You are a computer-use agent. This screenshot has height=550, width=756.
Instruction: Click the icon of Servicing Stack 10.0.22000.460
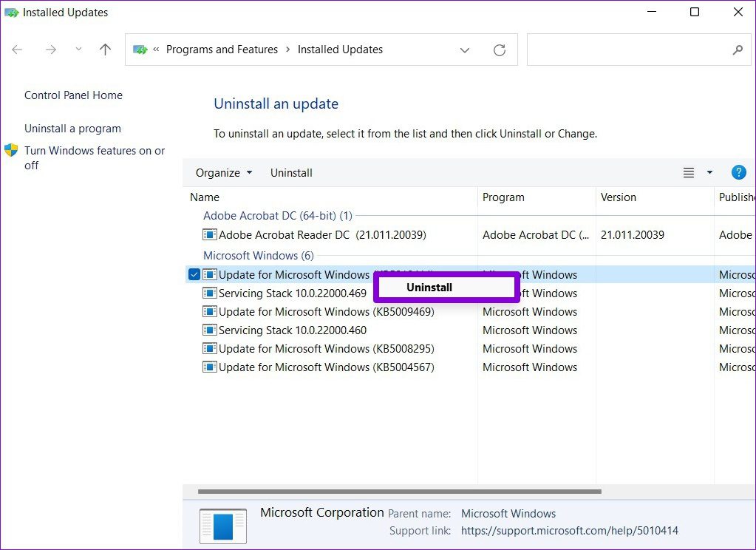209,330
